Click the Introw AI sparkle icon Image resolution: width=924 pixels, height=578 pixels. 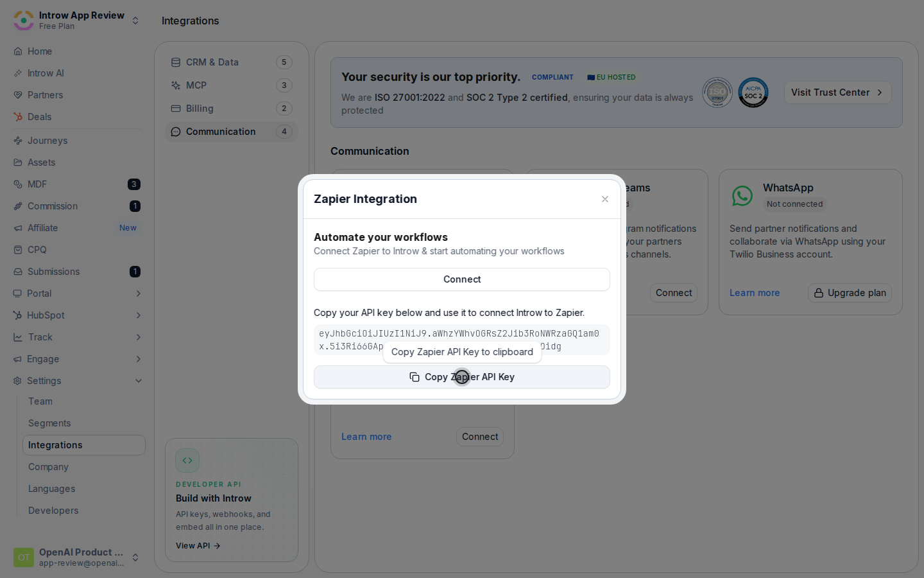(18, 73)
